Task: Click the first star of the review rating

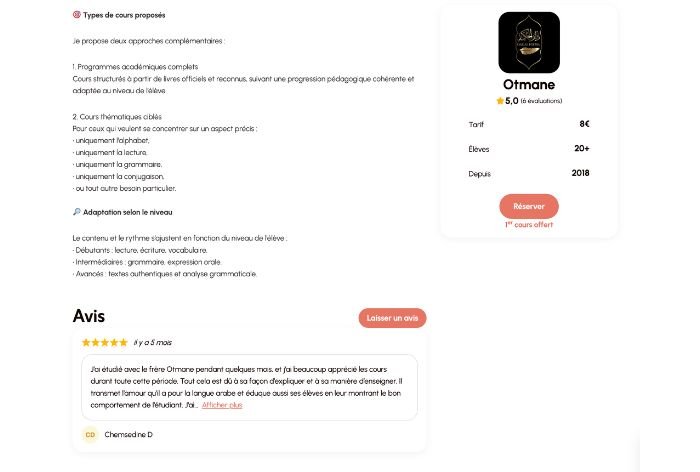Action: 86,343
